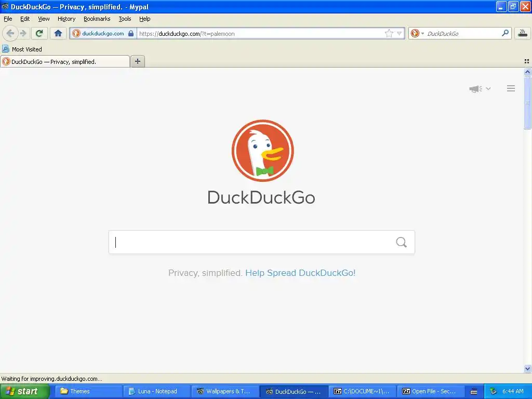The width and height of the screenshot is (532, 399).
Task: Open the megaphone spread menu
Action: point(476,89)
